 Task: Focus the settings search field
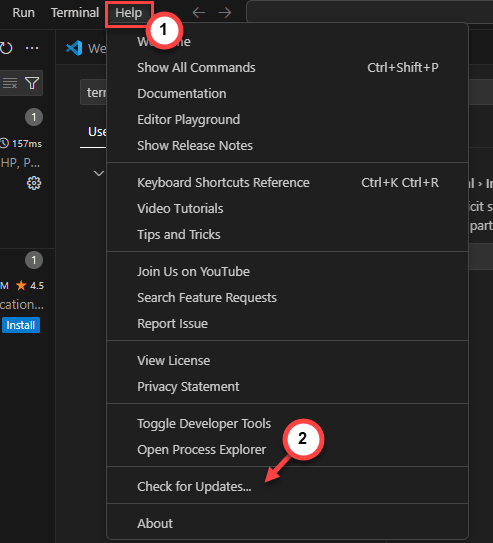pos(93,92)
